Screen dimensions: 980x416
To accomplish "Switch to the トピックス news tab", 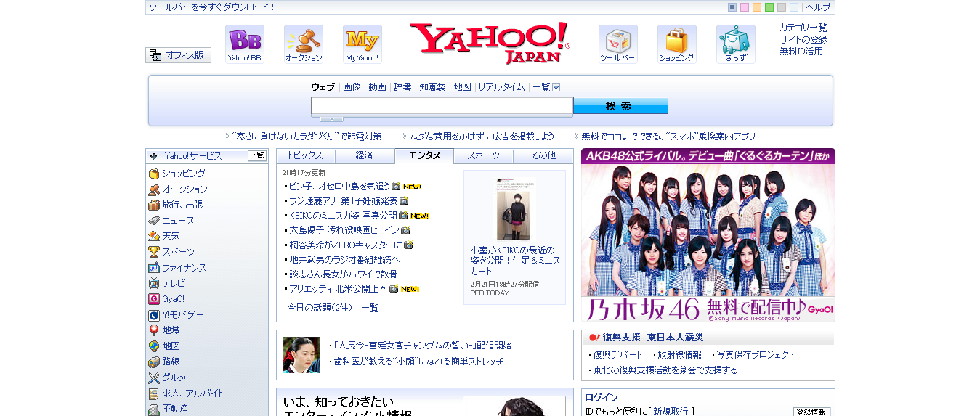I will (306, 156).
